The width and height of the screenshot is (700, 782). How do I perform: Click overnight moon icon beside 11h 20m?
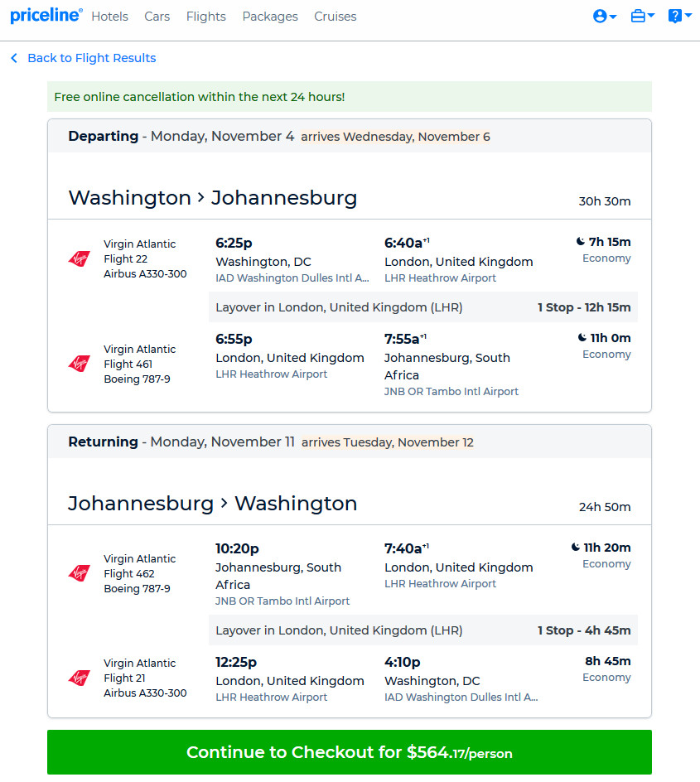click(x=576, y=547)
